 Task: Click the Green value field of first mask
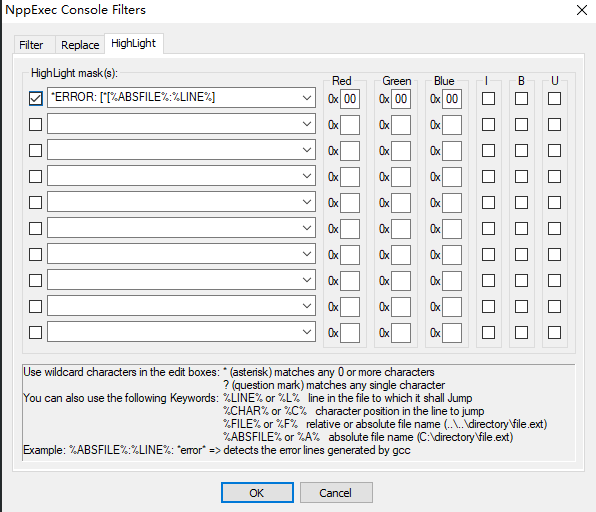(x=401, y=99)
